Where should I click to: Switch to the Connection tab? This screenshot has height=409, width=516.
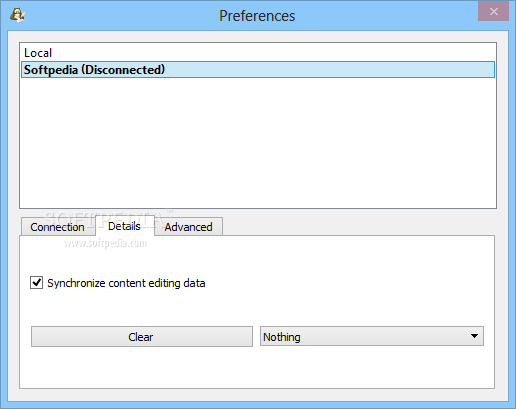point(58,227)
